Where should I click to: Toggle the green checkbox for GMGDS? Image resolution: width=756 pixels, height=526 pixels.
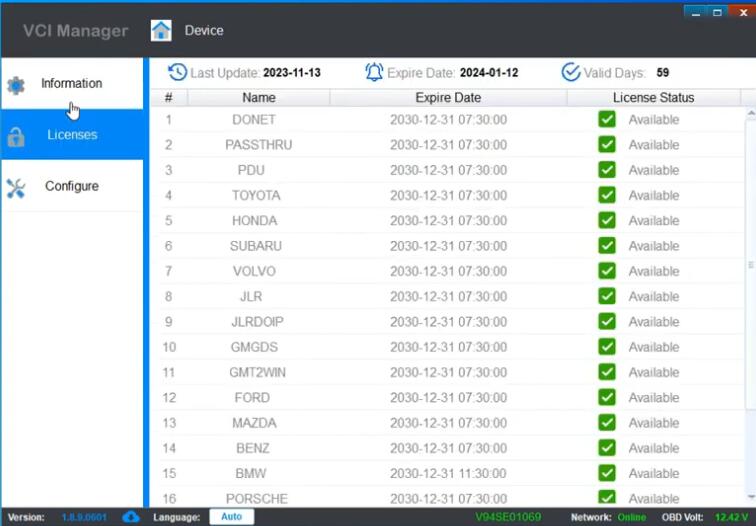coord(607,347)
